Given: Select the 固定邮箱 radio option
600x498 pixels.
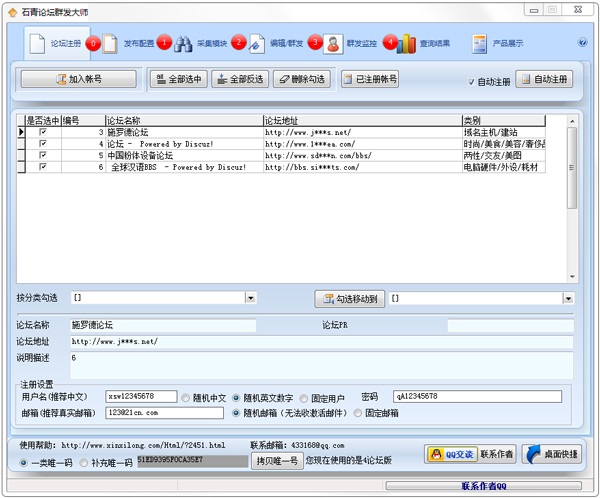Looking at the screenshot, I should [358, 413].
